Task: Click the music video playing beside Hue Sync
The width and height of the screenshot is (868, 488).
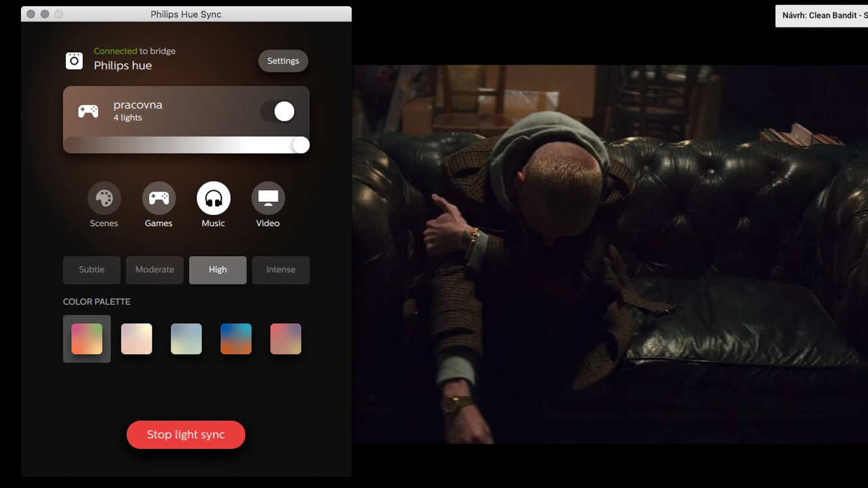Action: (610, 254)
